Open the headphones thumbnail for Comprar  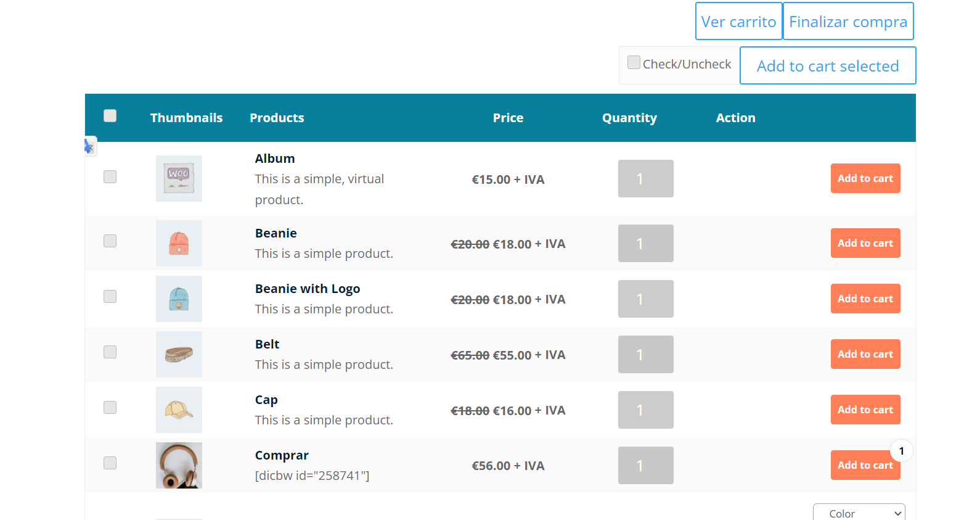click(179, 465)
